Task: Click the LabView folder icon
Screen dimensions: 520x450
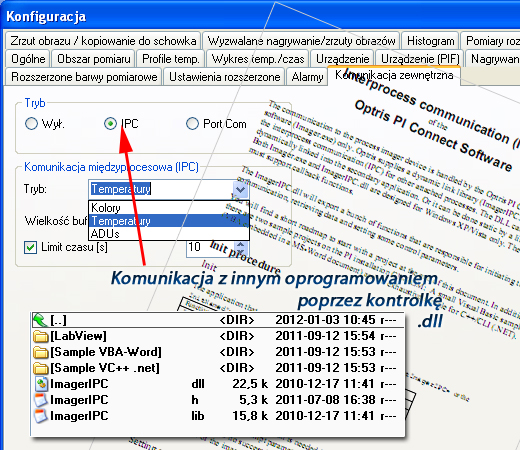Action: coord(41,336)
